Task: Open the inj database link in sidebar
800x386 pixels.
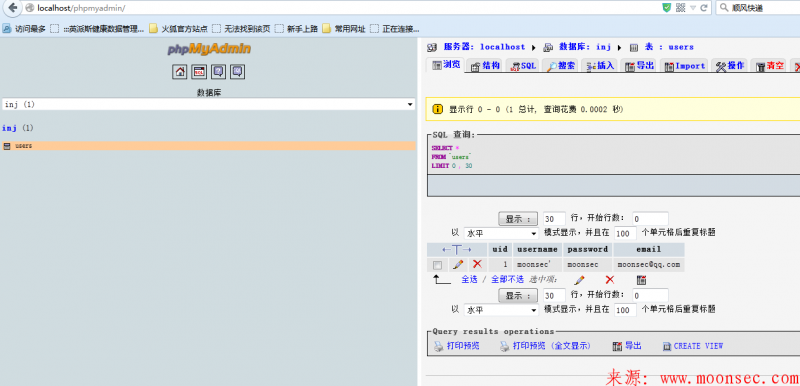Action: 10,127
